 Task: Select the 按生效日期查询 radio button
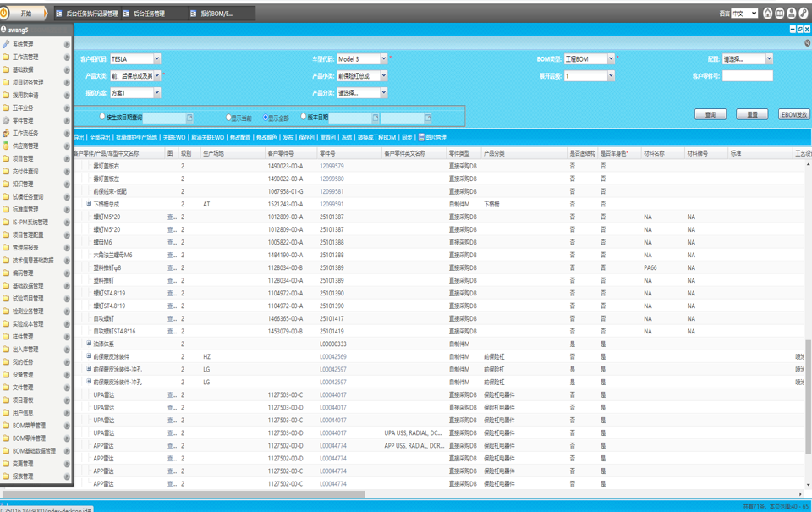(x=103, y=118)
